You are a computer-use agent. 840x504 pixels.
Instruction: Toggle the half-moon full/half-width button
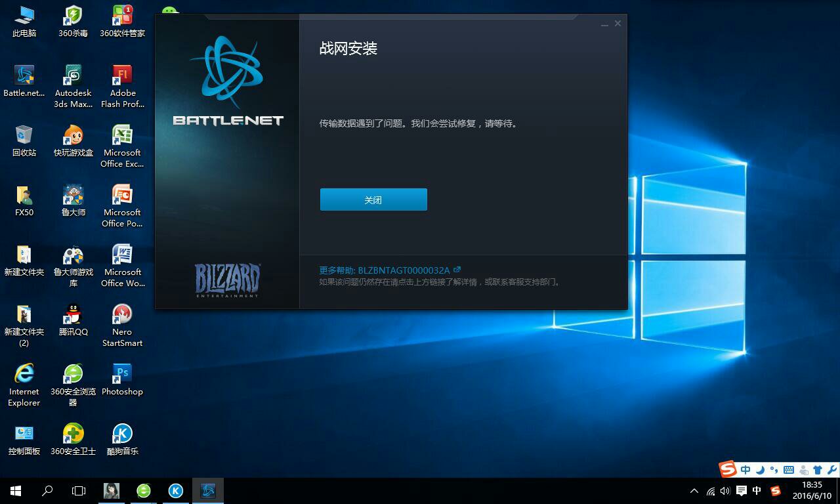(x=760, y=470)
